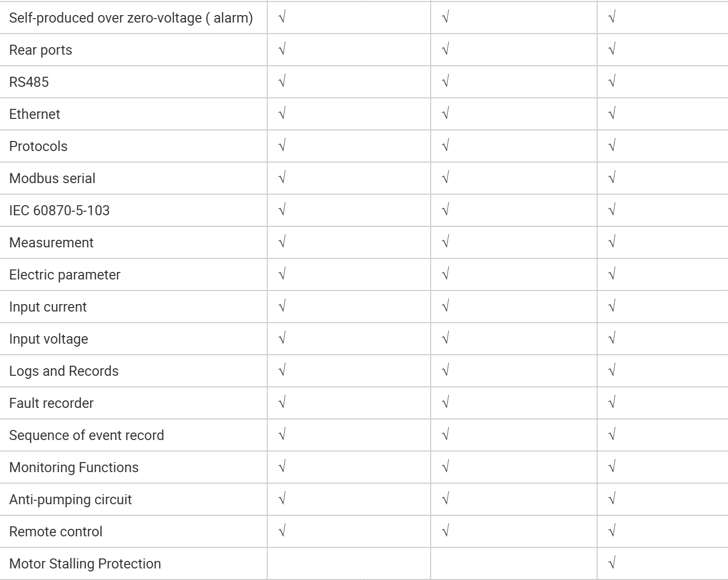Select the "Motor Stalling Protection" label
Screen dimensions: 728x580
click(85, 564)
